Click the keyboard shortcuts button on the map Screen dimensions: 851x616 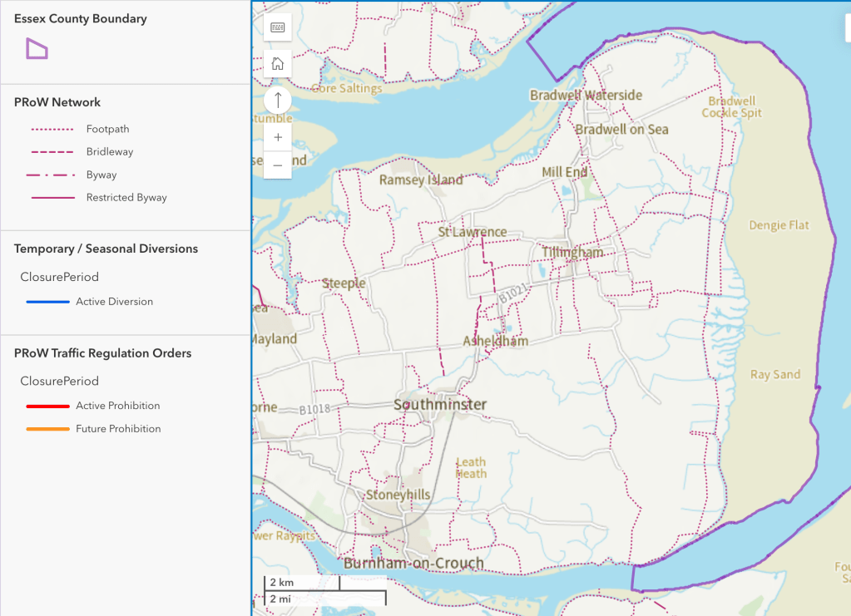pos(278,27)
